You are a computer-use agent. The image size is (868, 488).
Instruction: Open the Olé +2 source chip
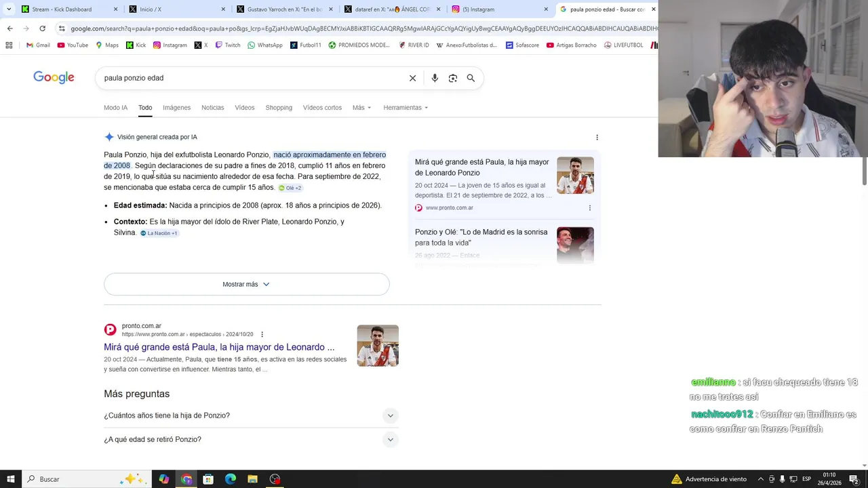click(x=290, y=188)
